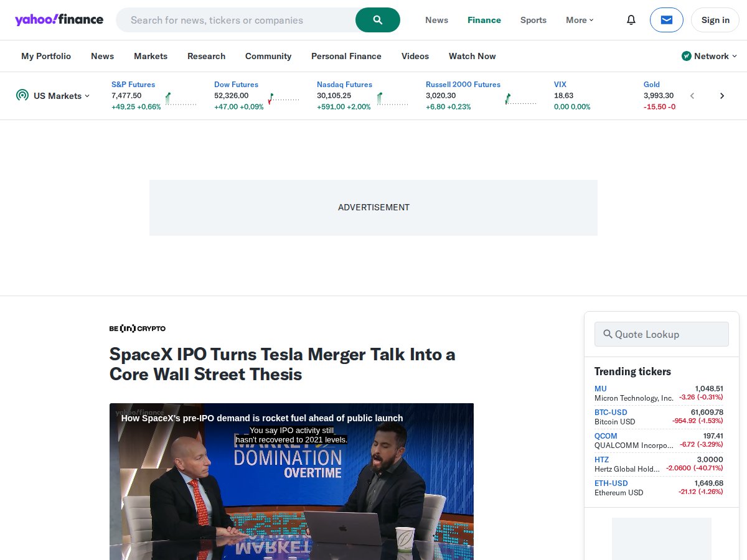Click the Sign in button
The height and width of the screenshot is (560, 747).
coord(715,20)
